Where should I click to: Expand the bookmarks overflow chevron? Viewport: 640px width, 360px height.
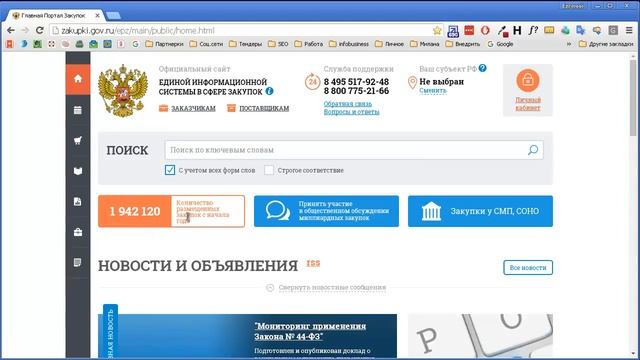point(569,44)
